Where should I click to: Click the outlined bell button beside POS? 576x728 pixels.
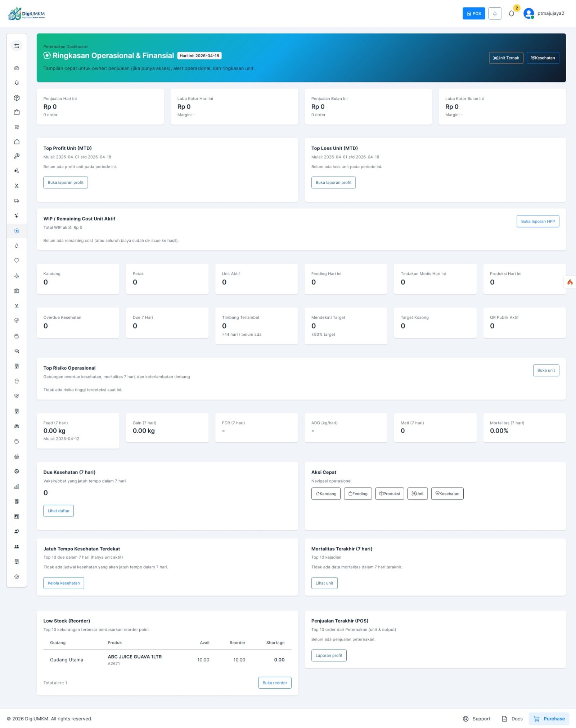[495, 13]
